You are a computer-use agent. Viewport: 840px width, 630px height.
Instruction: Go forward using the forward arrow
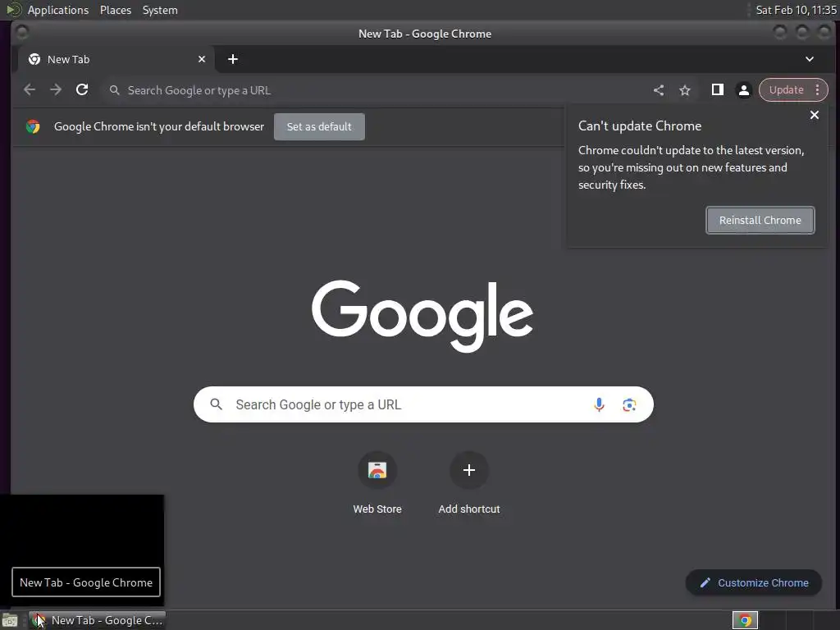coord(56,90)
